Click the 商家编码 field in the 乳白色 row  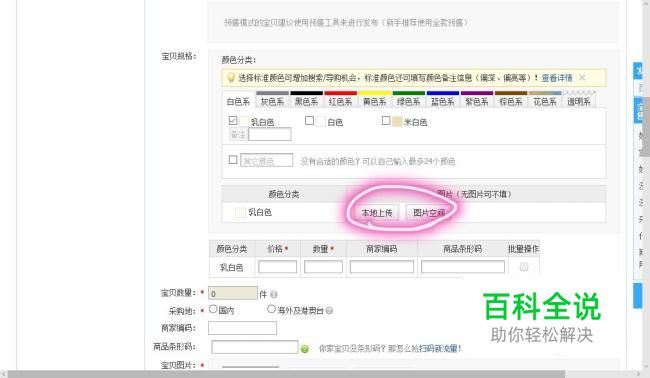coord(382,267)
